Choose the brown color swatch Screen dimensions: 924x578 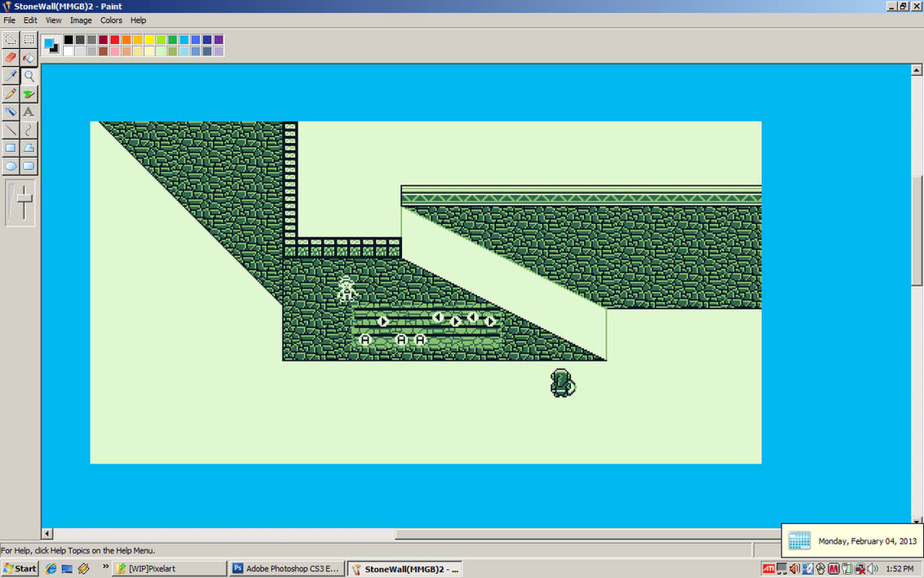(x=103, y=52)
